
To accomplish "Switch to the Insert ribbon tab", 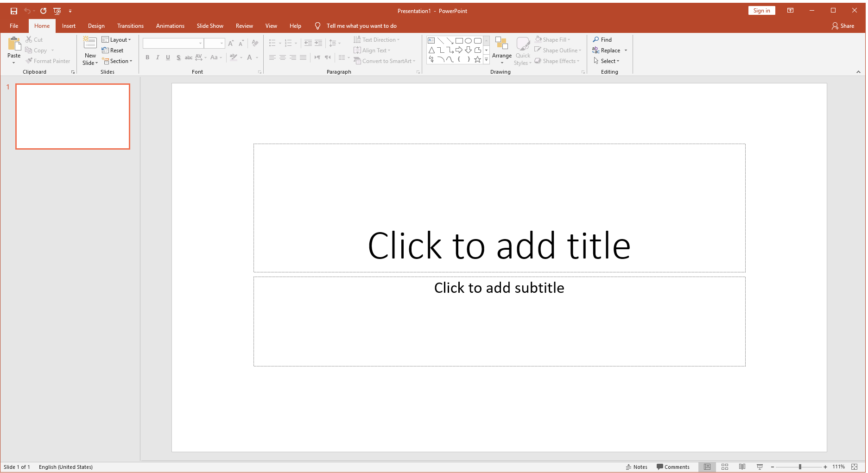I will (69, 25).
